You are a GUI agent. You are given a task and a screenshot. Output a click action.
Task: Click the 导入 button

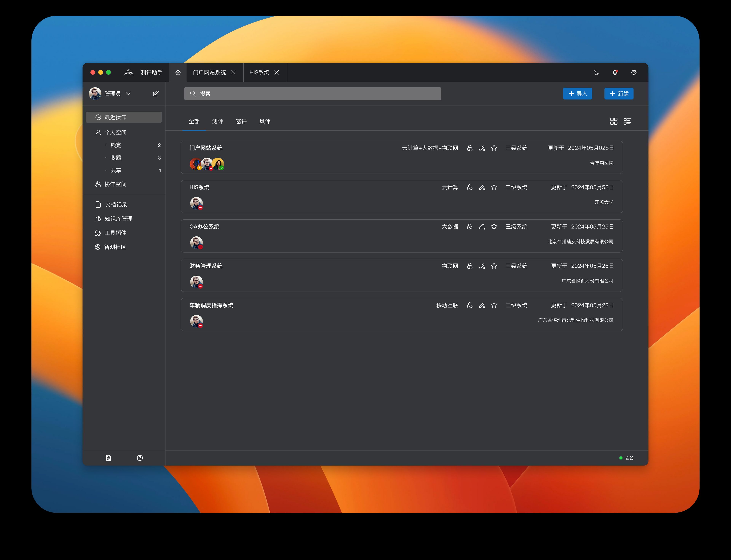[x=577, y=94]
